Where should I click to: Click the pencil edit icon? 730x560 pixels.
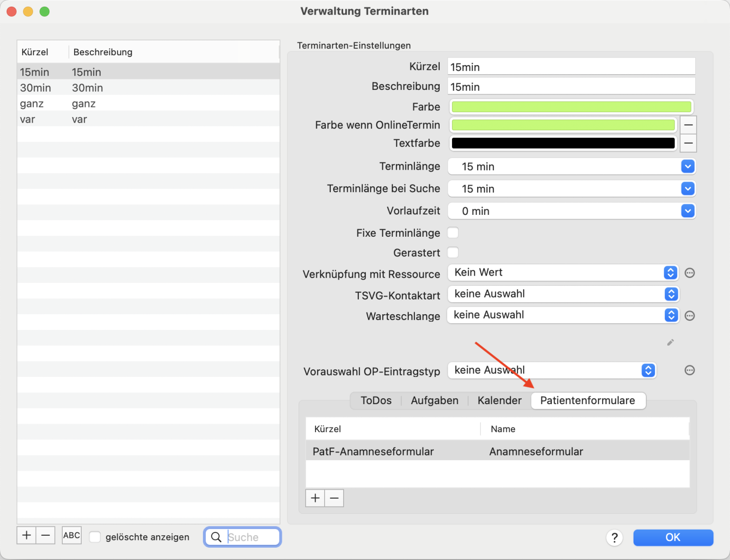point(670,342)
